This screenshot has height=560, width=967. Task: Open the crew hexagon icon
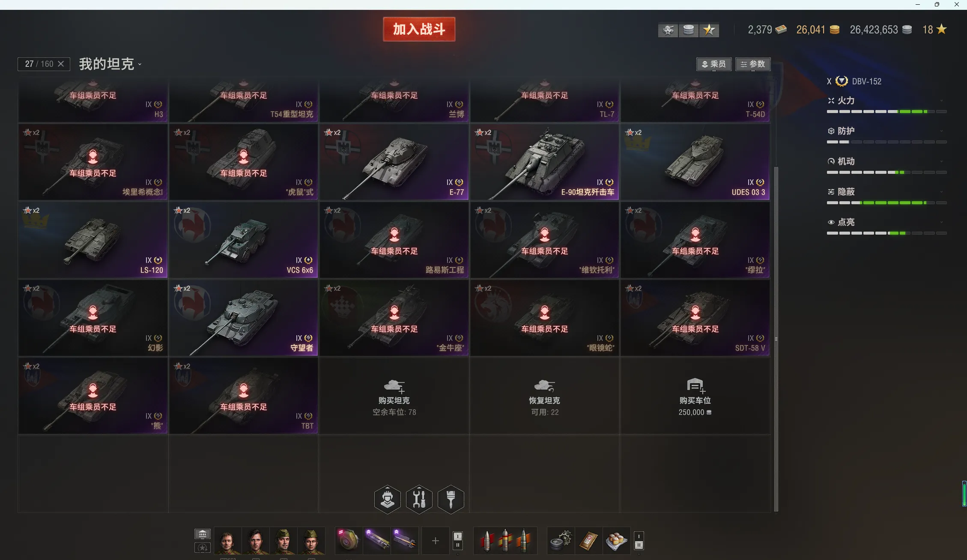[387, 499]
